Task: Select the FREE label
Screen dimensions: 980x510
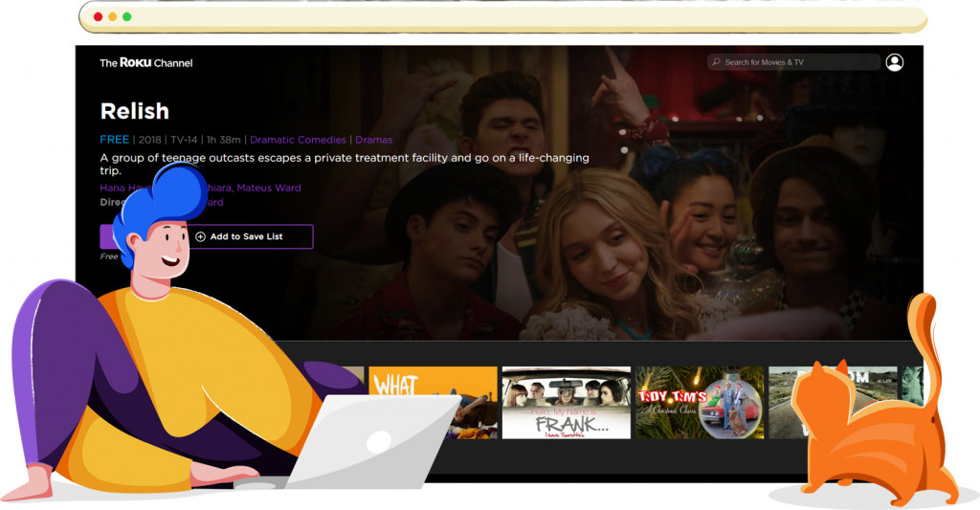Action: pyautogui.click(x=115, y=140)
